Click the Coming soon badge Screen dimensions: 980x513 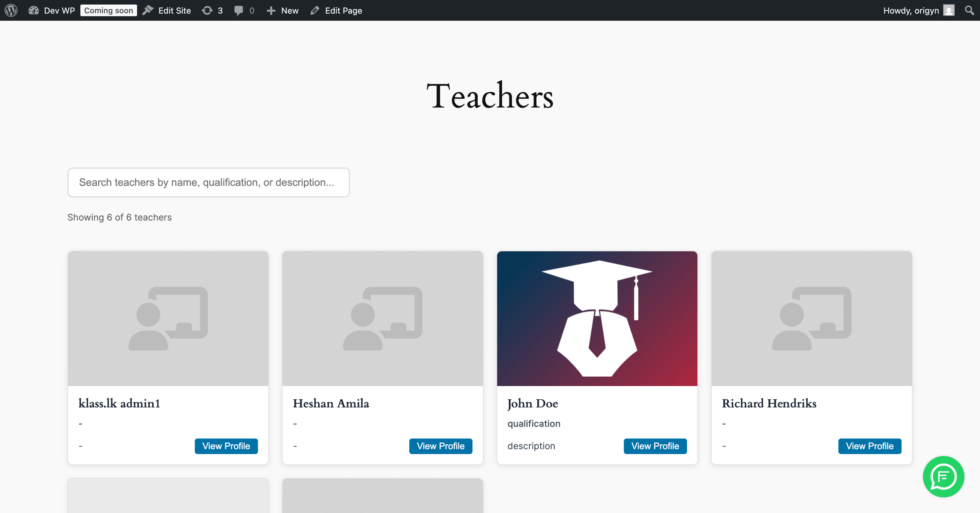click(109, 10)
